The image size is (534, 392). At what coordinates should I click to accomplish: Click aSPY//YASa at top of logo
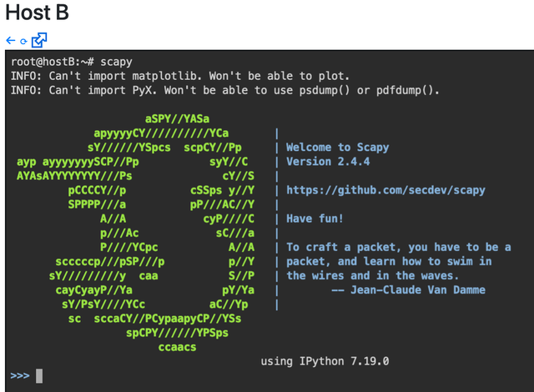point(177,118)
